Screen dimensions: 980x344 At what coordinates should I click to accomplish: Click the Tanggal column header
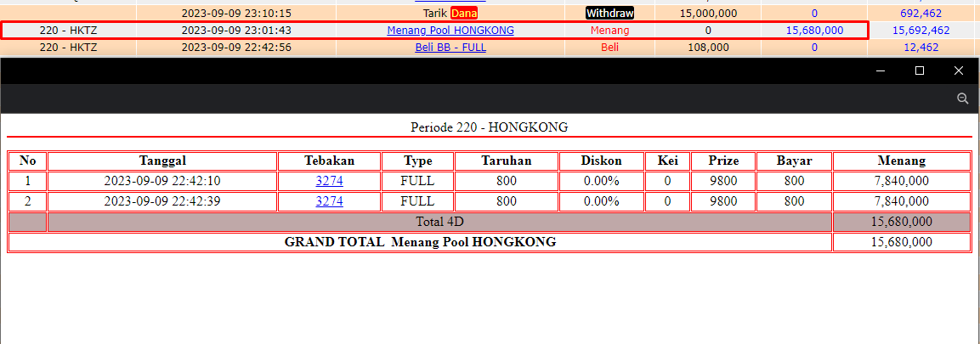pyautogui.click(x=162, y=161)
